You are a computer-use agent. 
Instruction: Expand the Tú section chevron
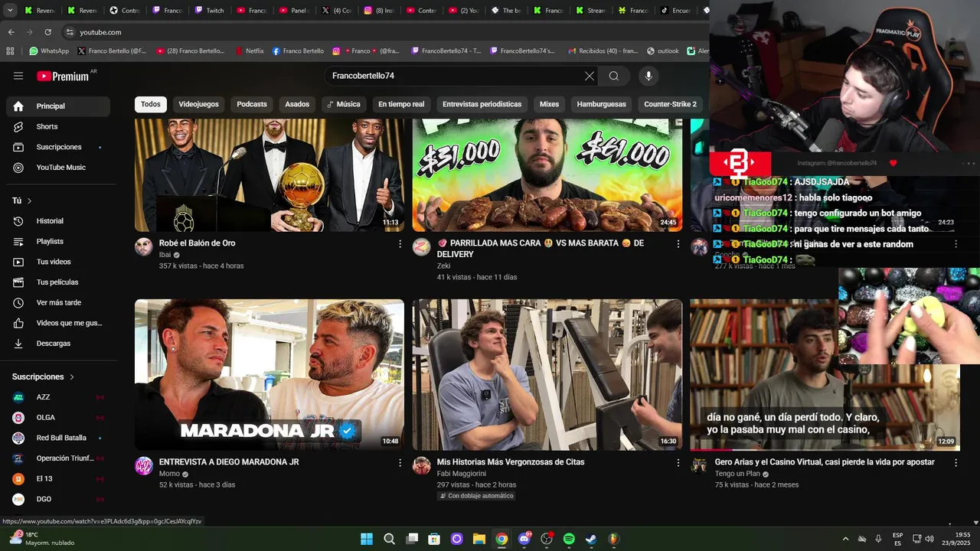[x=30, y=201]
